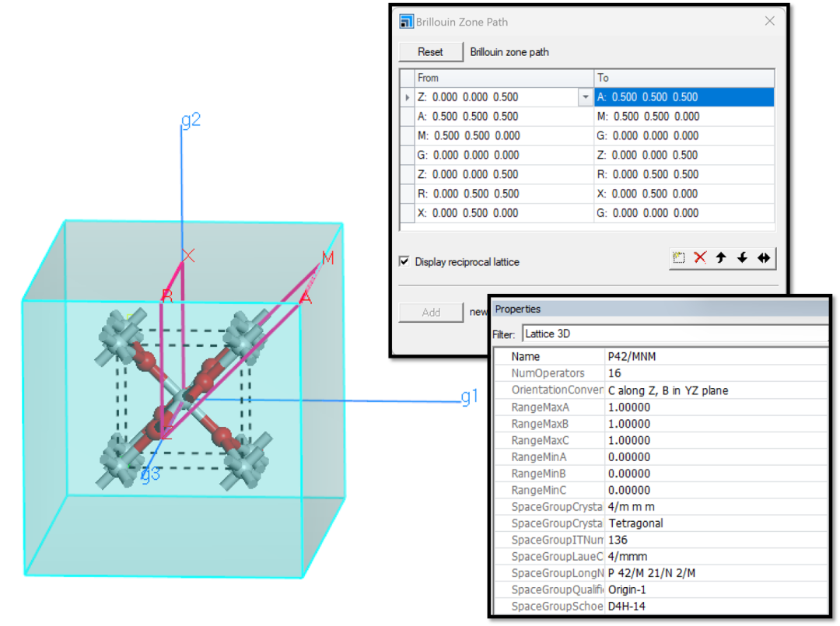Image resolution: width=840 pixels, height=626 pixels.
Task: Click the From column header
Action: [505, 79]
